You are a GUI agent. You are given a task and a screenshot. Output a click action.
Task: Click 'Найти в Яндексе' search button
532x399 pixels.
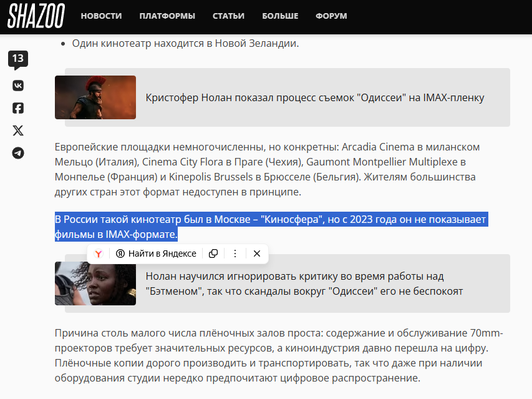pos(156,254)
